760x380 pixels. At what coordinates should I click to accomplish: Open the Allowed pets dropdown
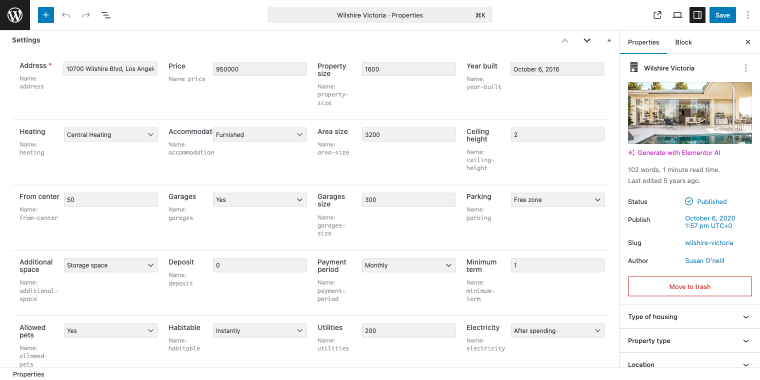click(x=111, y=331)
